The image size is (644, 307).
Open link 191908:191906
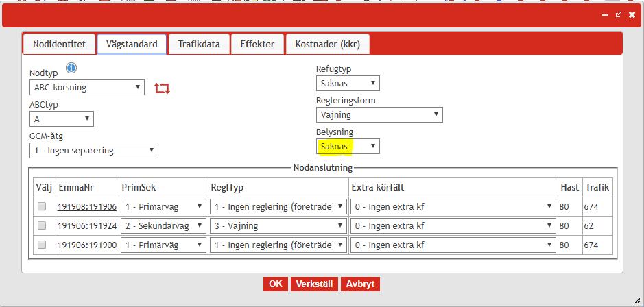click(87, 207)
